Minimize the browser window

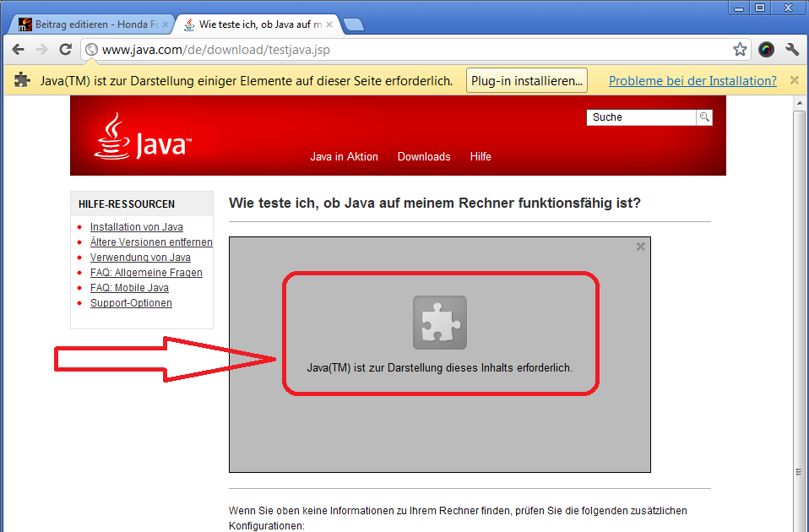click(739, 8)
